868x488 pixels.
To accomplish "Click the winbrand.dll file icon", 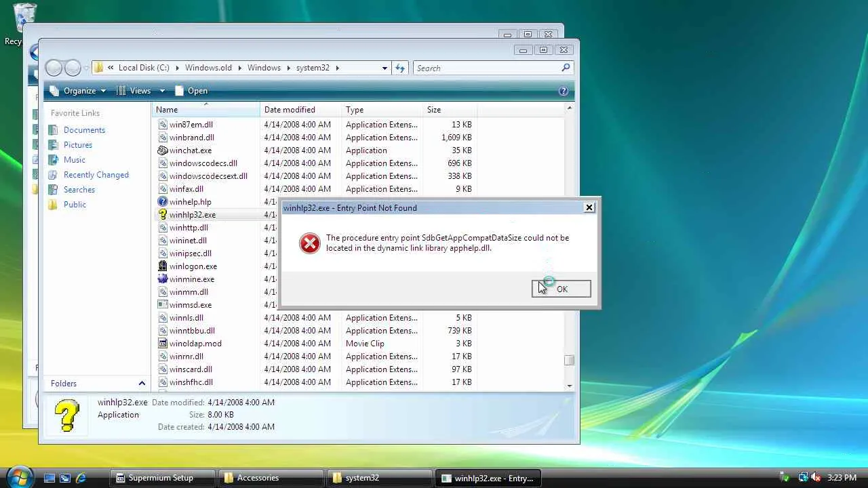I will (162, 138).
